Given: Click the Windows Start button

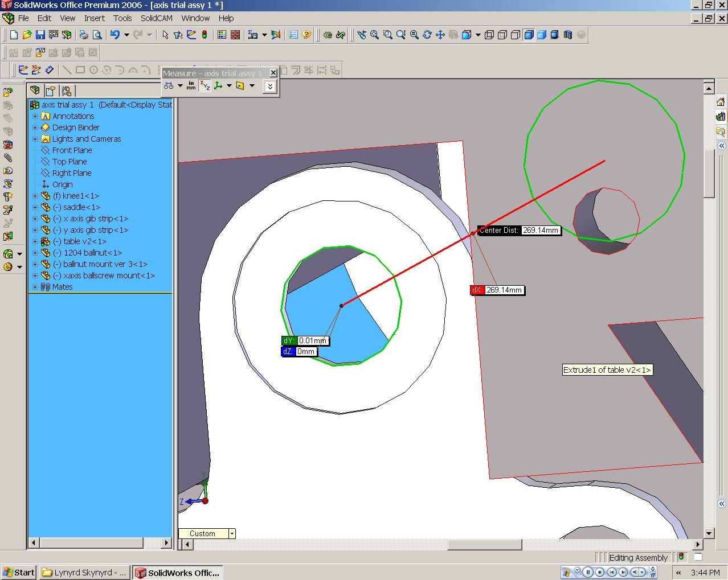Looking at the screenshot, I should [19, 573].
